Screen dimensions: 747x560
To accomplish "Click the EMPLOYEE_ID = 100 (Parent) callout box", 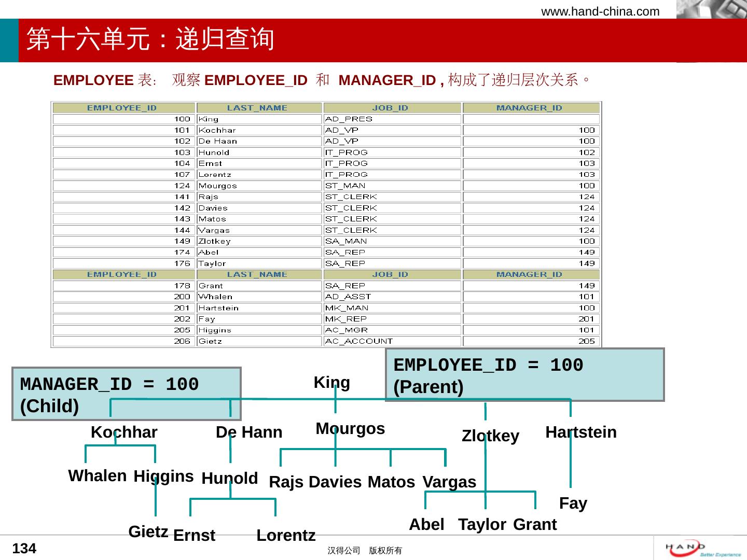I will 524,375.
